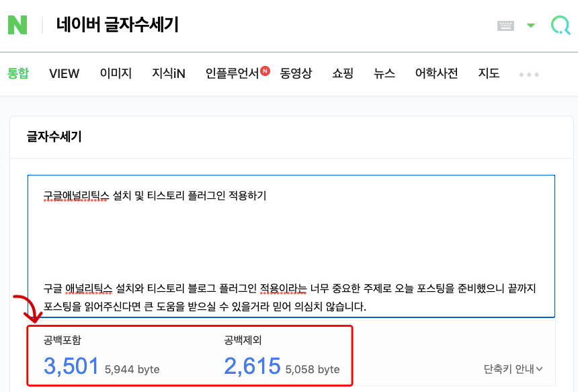This screenshot has width=578, height=392.
Task: Click the 5,944 byte value
Action: pyautogui.click(x=132, y=369)
